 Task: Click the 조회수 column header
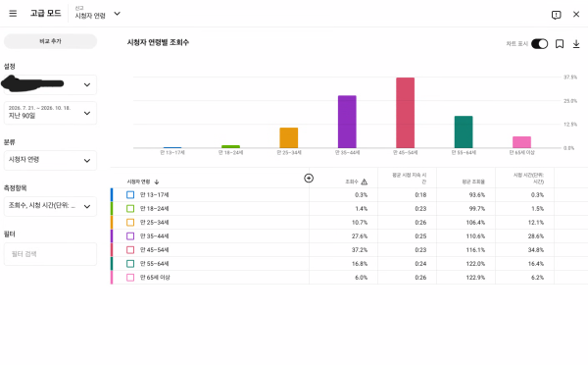tap(352, 182)
